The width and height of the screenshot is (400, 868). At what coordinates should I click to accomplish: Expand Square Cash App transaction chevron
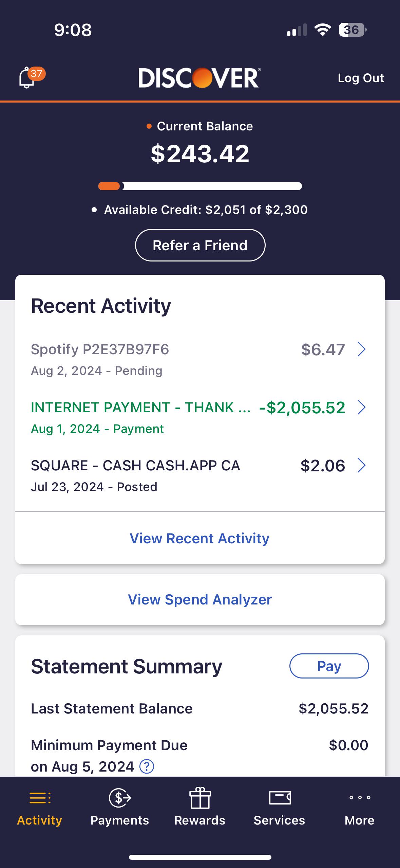pos(362,465)
